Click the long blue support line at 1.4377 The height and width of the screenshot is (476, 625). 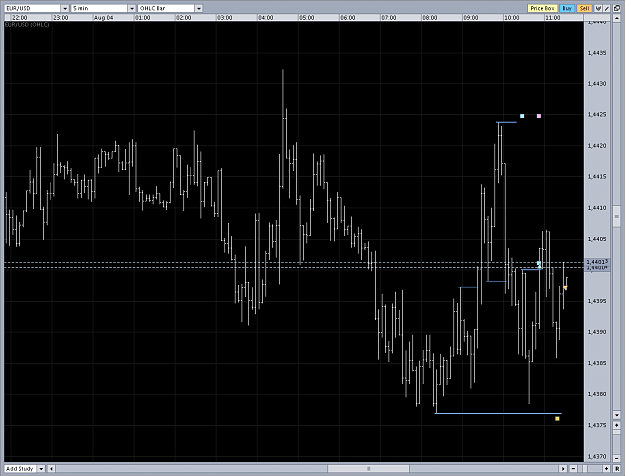point(498,413)
